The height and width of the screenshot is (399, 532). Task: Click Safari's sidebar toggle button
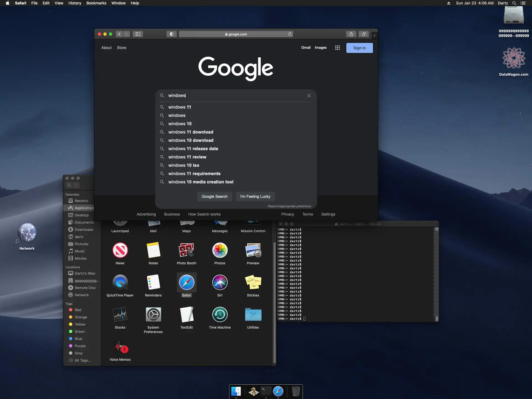(x=138, y=34)
